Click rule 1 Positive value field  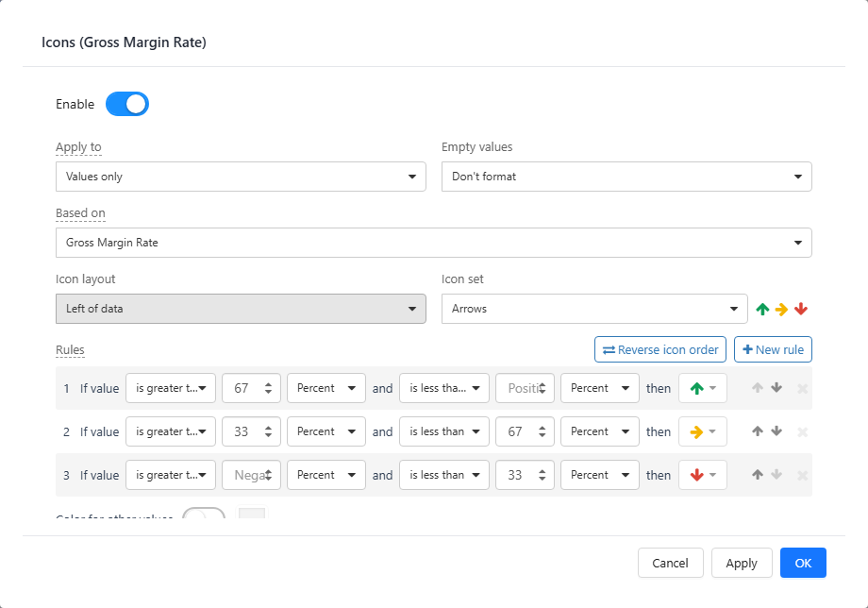pos(525,388)
